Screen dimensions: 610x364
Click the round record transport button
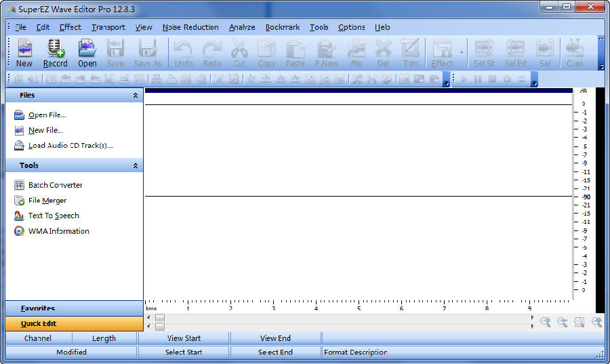[507, 79]
